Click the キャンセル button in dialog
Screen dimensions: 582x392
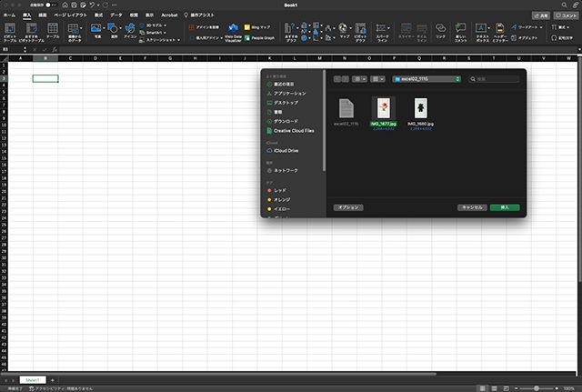tap(471, 207)
